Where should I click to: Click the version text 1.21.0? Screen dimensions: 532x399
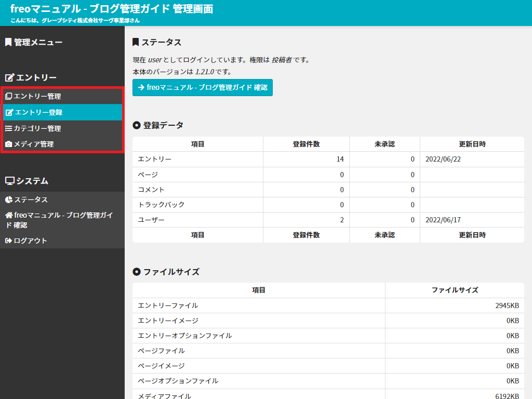(205, 72)
